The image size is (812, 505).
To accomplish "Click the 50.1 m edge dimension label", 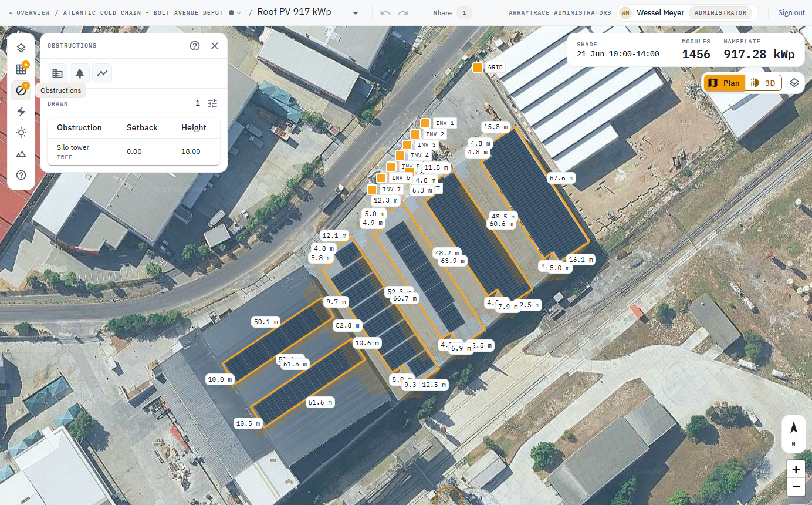I will click(265, 322).
